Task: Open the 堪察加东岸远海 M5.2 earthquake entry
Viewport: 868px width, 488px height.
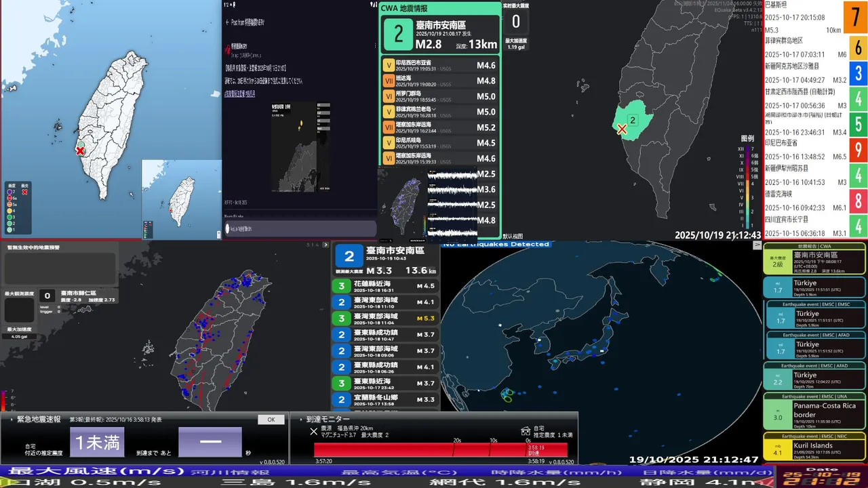Action: coord(440,127)
